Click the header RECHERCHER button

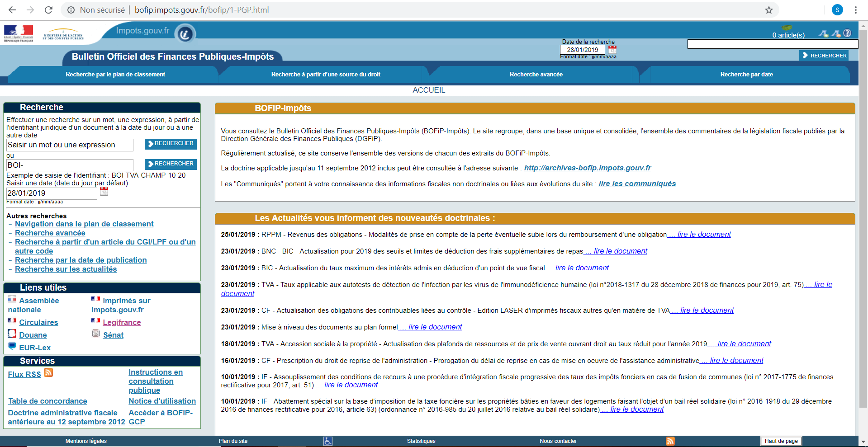click(x=824, y=56)
